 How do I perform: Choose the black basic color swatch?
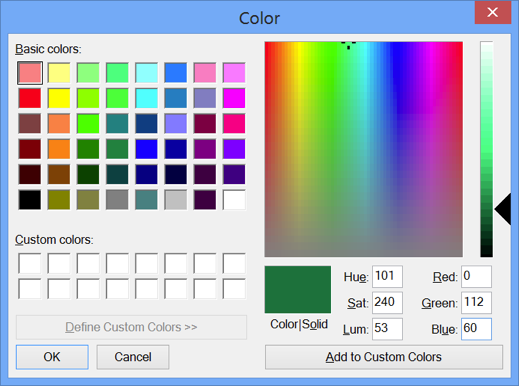point(30,200)
